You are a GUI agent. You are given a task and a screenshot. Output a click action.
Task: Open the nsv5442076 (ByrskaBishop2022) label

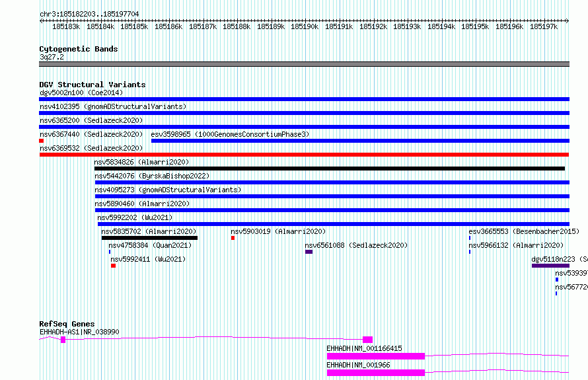click(x=152, y=176)
